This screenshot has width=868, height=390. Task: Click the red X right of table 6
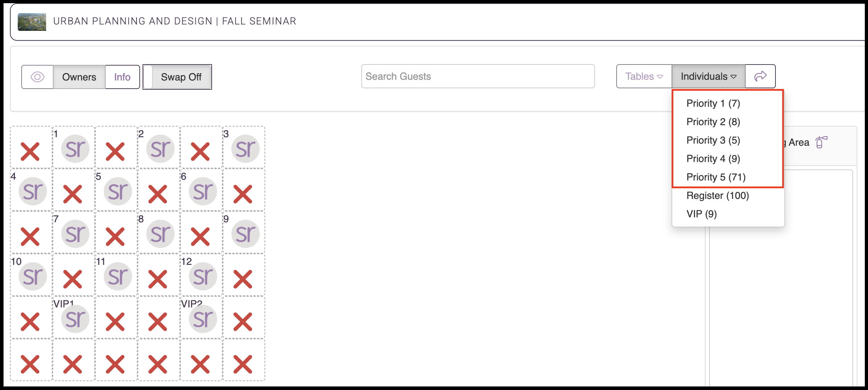click(x=243, y=194)
